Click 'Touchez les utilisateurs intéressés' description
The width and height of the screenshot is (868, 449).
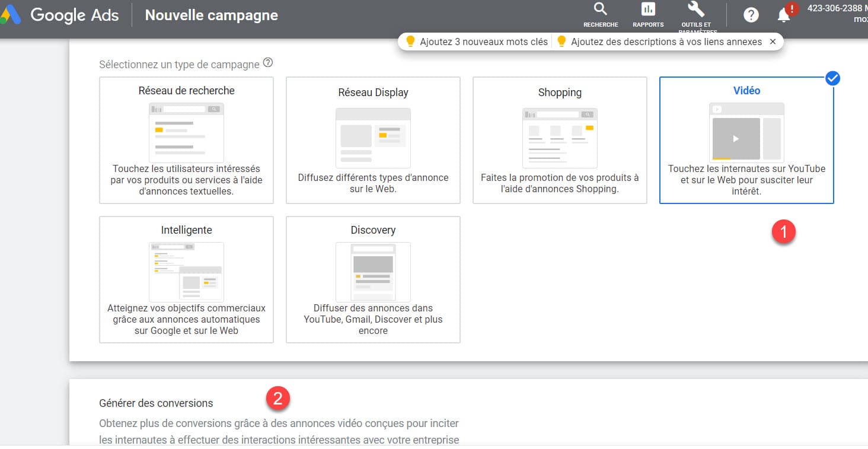point(186,180)
